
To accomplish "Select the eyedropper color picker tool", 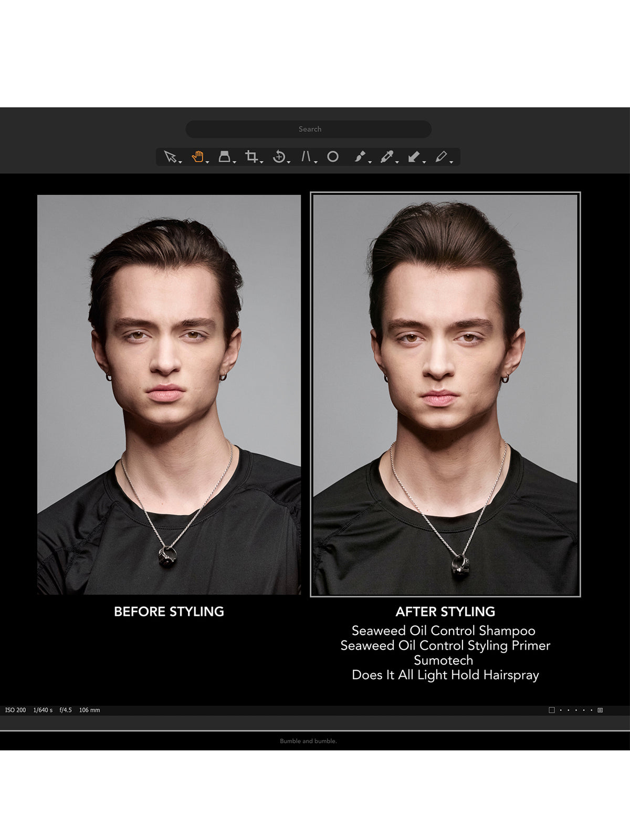I will [x=387, y=156].
